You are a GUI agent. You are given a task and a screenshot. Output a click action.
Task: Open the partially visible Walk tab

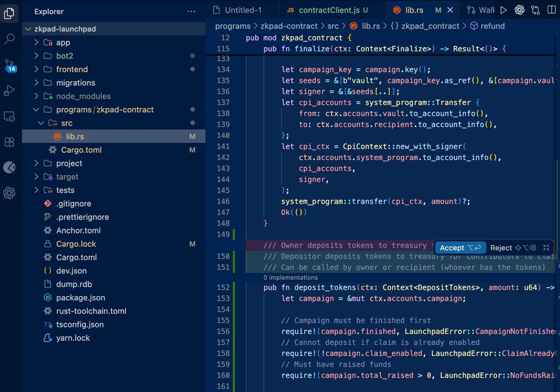click(x=481, y=10)
